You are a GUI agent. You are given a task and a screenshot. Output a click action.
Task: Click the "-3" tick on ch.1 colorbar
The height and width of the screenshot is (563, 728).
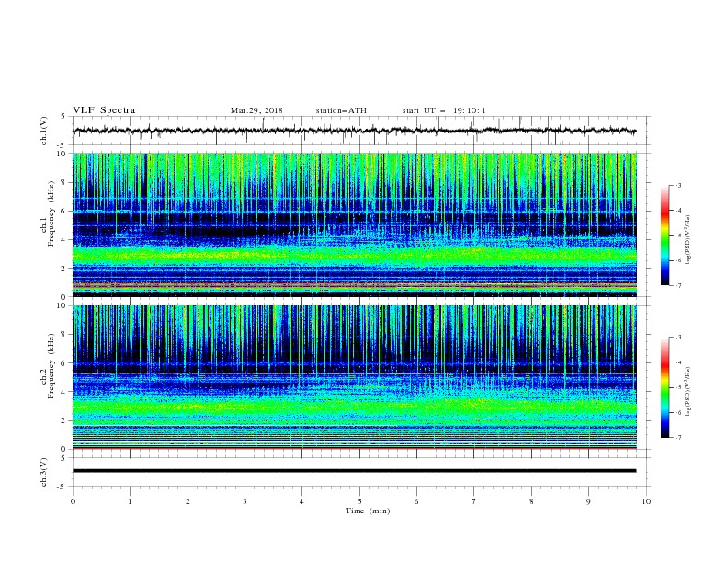tap(678, 185)
